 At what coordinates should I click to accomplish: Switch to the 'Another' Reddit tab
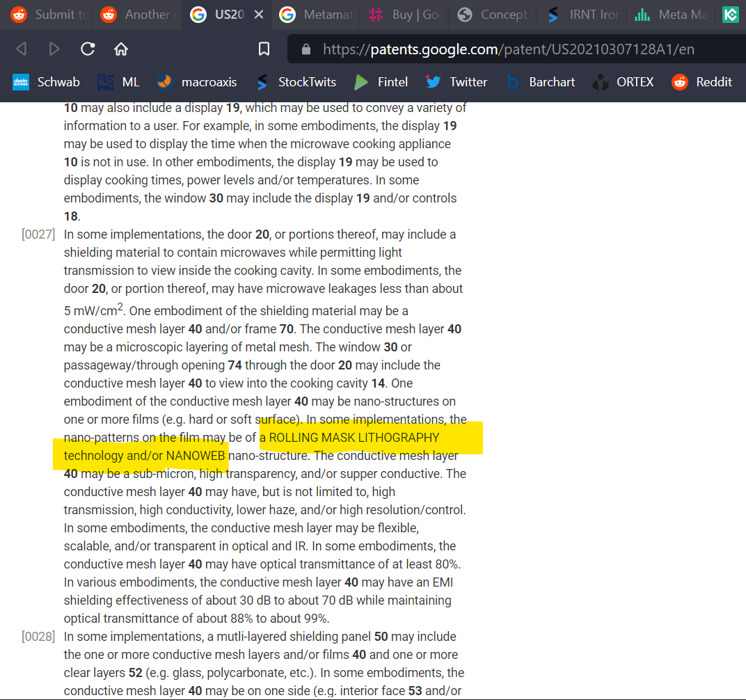click(138, 15)
